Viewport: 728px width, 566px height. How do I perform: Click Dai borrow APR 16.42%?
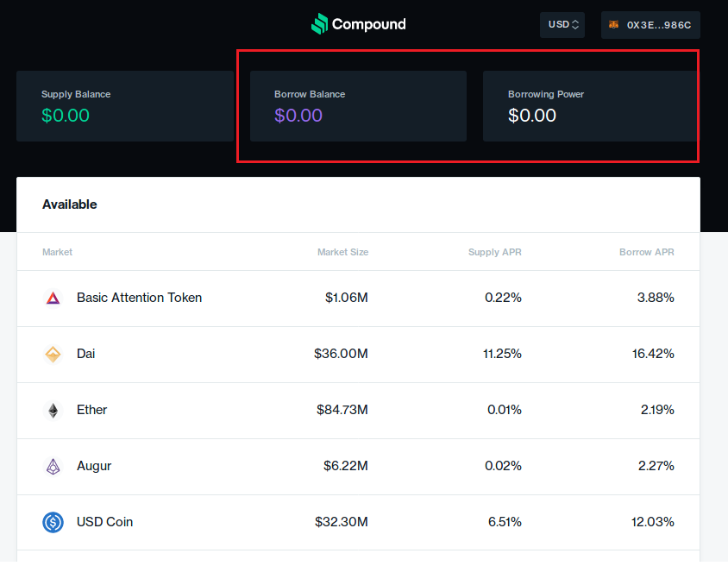[653, 354]
